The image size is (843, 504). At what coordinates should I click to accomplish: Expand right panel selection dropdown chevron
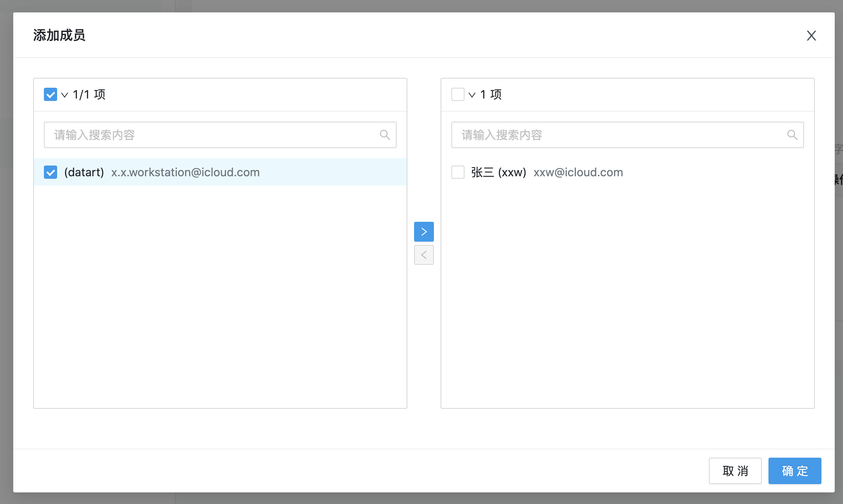[472, 95]
